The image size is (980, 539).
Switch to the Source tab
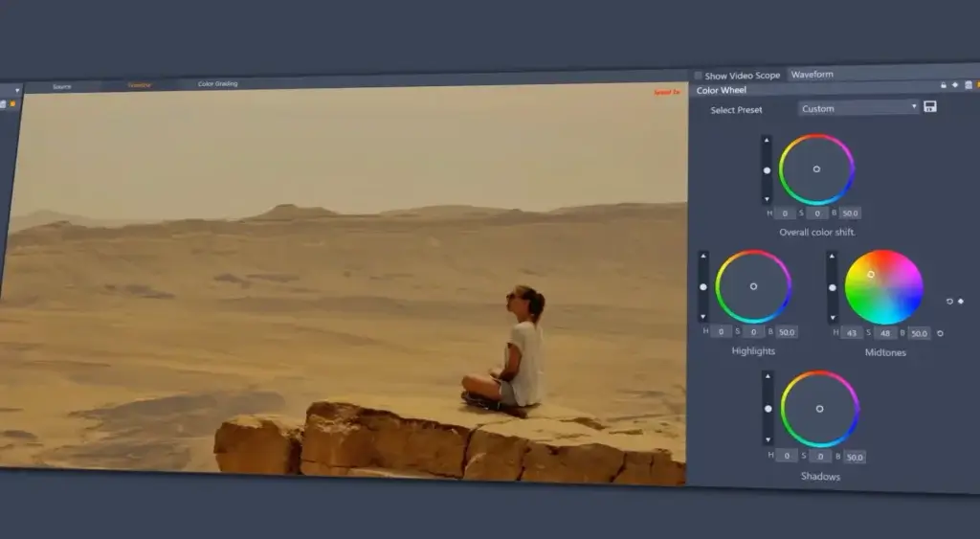61,87
